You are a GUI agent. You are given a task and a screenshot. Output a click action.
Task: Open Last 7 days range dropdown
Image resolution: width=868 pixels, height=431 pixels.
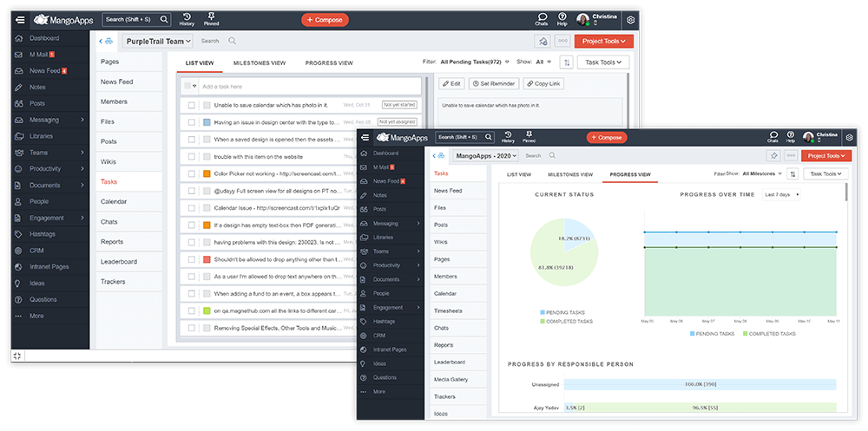pyautogui.click(x=782, y=195)
